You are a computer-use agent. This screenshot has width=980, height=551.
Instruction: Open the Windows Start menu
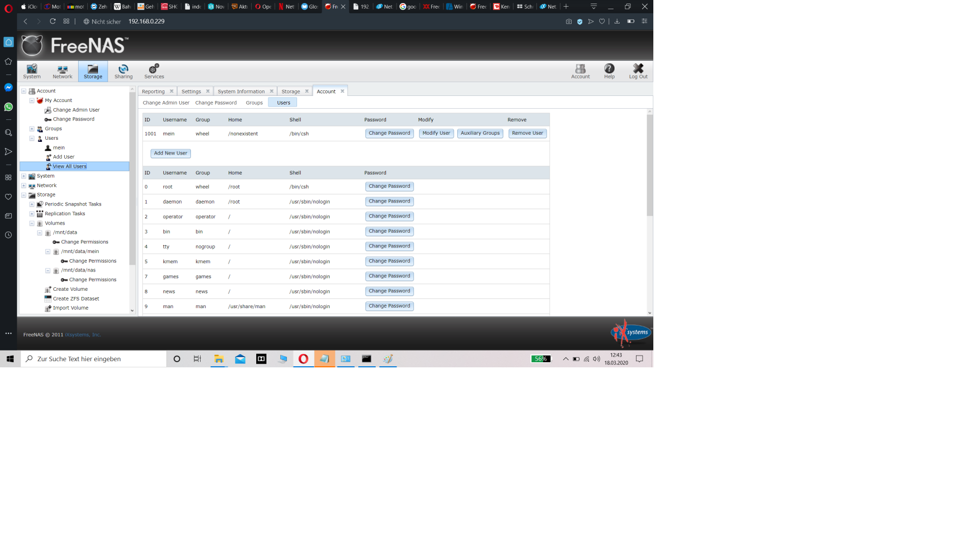[10, 359]
